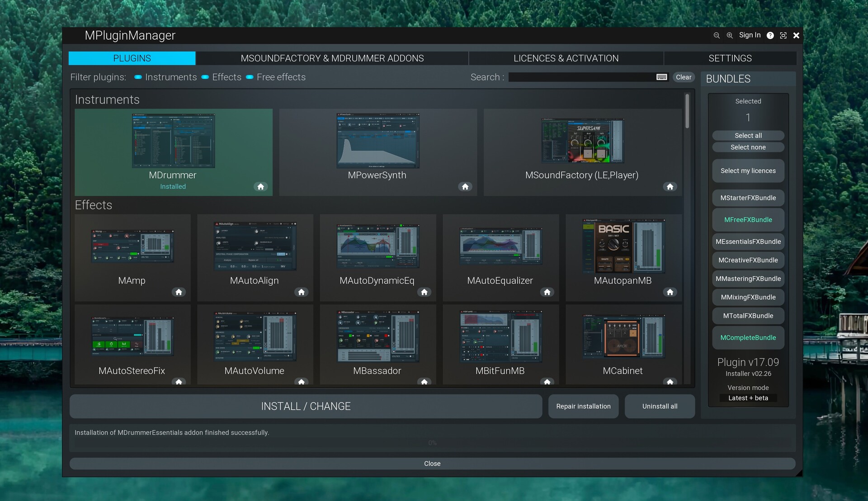
Task: Zoom in using the magnifier plus icon
Action: tap(730, 35)
